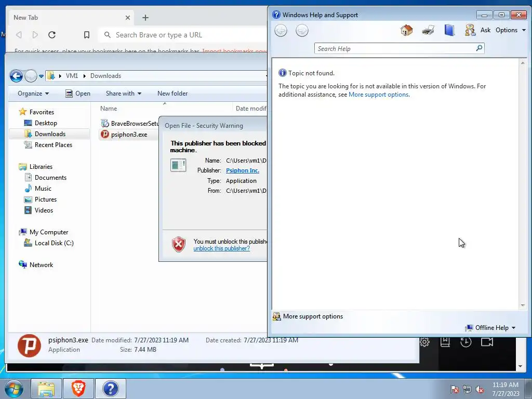Image resolution: width=532 pixels, height=399 pixels.
Task: Go back in Help and Support window
Action: (281, 31)
